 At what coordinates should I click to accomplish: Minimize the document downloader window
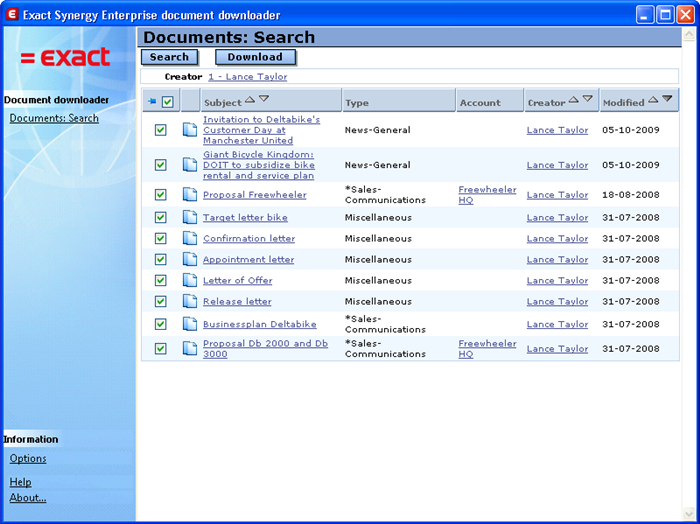coord(644,15)
